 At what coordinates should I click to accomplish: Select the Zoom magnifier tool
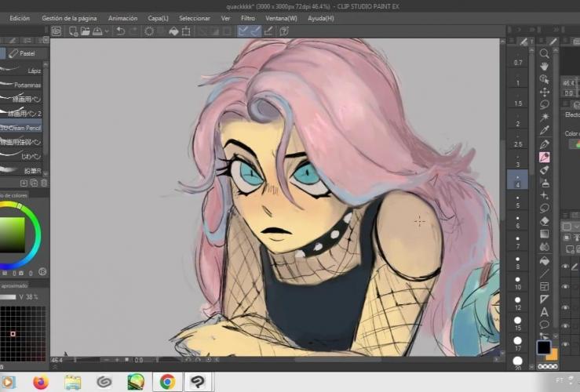544,53
